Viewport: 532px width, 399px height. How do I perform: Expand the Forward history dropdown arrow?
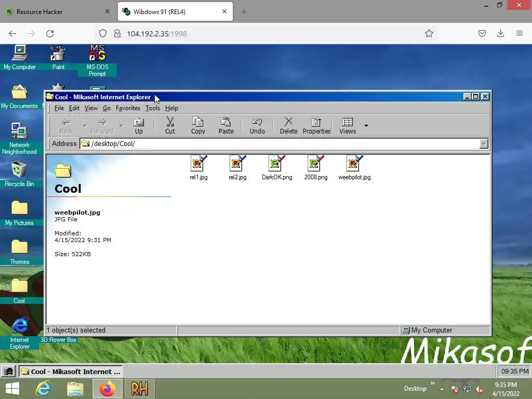[121, 126]
